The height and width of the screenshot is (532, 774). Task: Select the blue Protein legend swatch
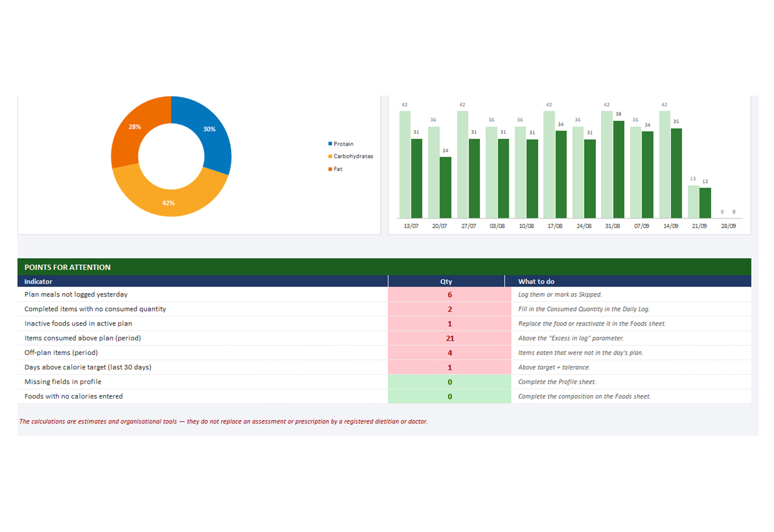330,144
